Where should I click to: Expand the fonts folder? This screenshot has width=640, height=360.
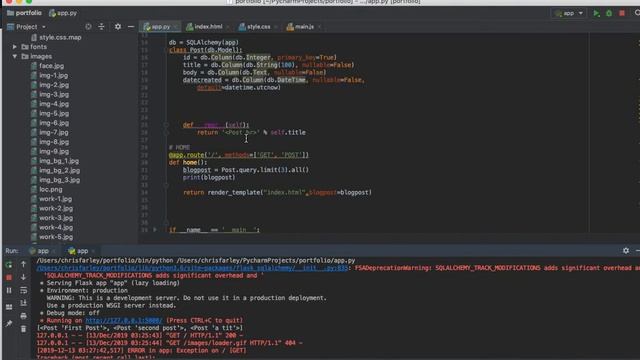point(15,47)
